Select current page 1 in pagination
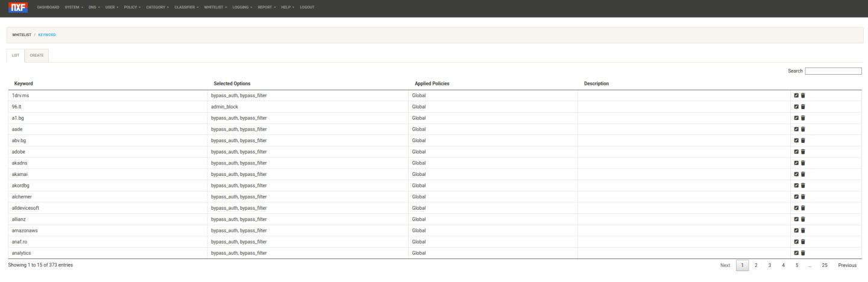This screenshot has width=868, height=282. coord(743,265)
